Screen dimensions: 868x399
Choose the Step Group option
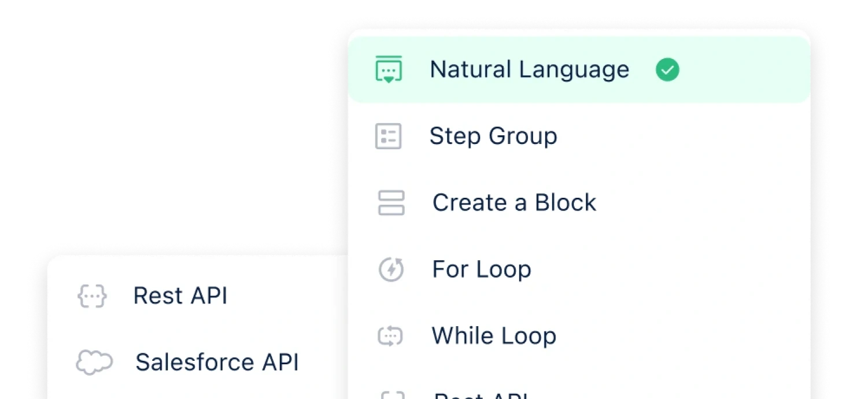click(x=493, y=136)
